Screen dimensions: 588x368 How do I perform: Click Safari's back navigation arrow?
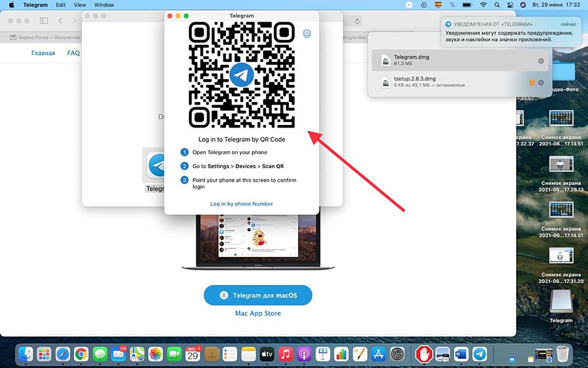(60, 21)
